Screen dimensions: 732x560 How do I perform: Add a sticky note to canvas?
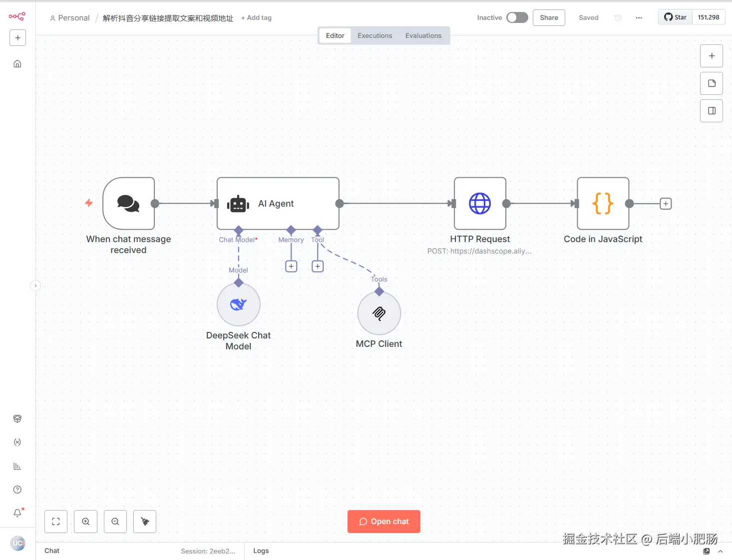tap(712, 83)
